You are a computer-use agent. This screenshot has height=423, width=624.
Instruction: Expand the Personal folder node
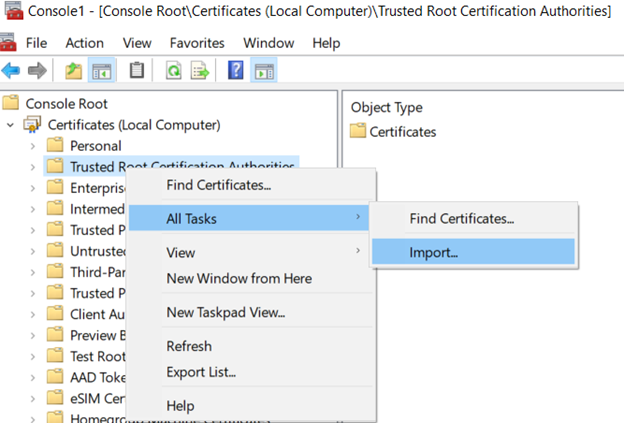point(32,146)
